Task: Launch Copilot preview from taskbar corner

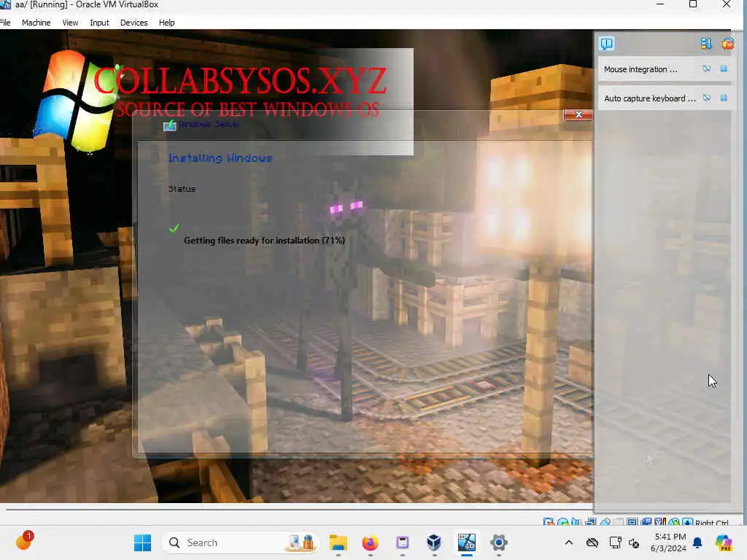Action: click(724, 542)
